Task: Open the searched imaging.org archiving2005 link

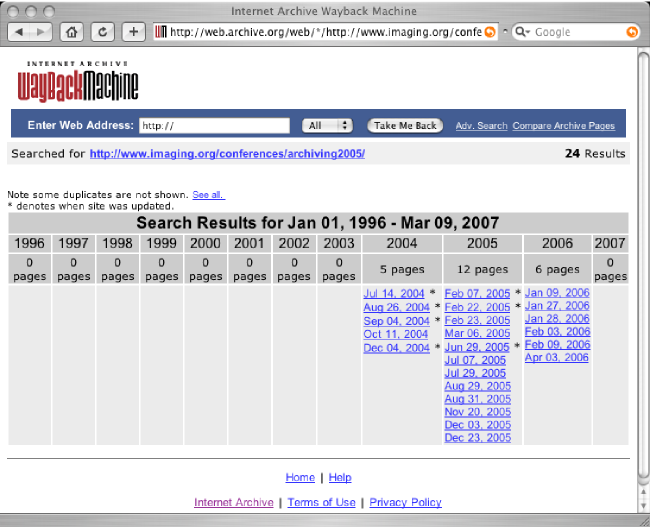Action: tap(227, 154)
